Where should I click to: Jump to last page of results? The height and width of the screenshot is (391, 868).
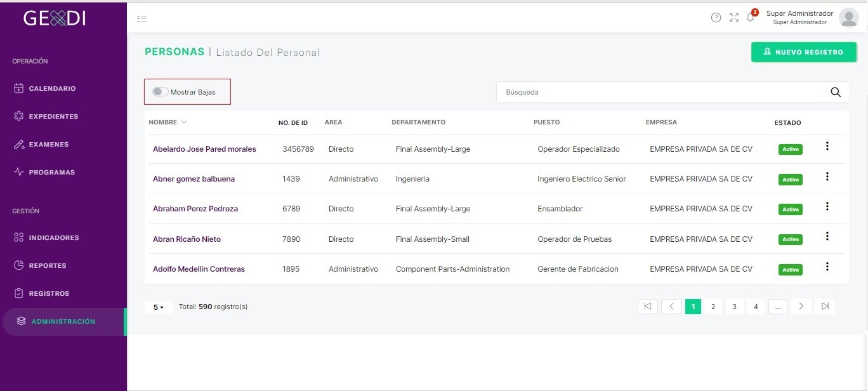(825, 307)
